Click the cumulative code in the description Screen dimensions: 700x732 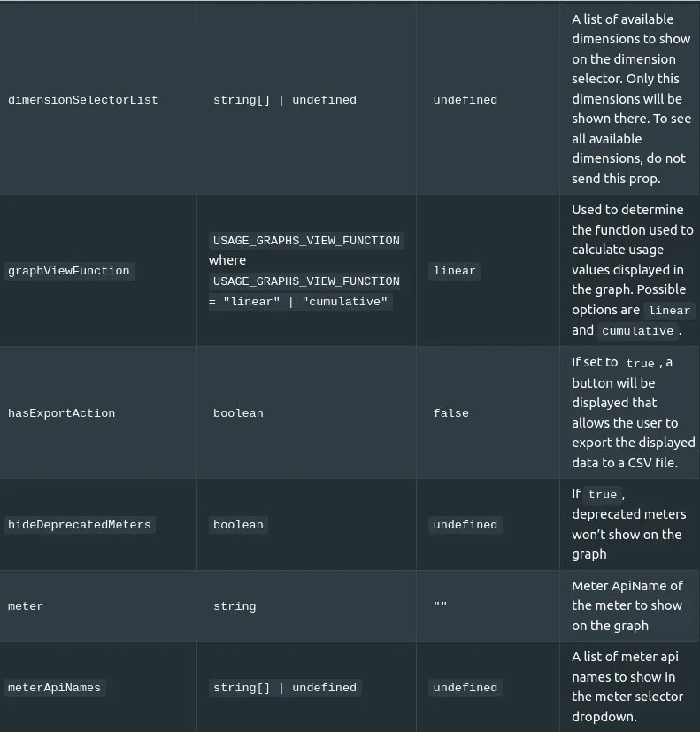[x=637, y=331]
